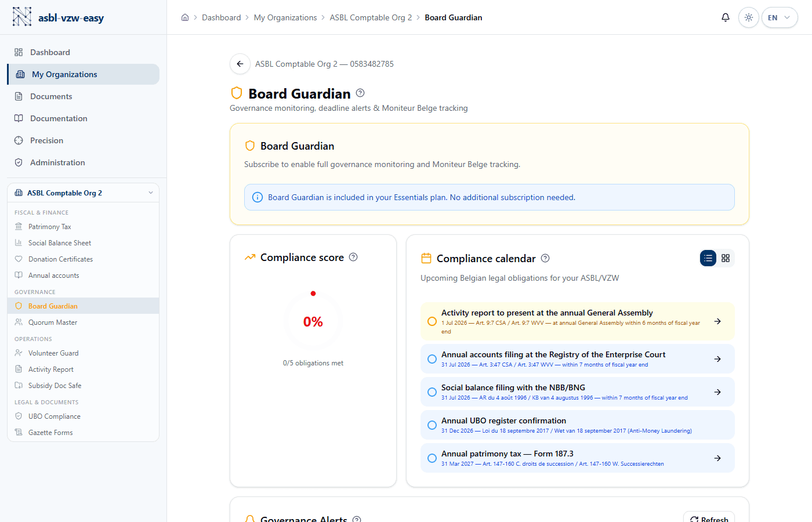The width and height of the screenshot is (812, 522).
Task: Toggle circle for Annual patrimony tax
Action: (x=432, y=458)
